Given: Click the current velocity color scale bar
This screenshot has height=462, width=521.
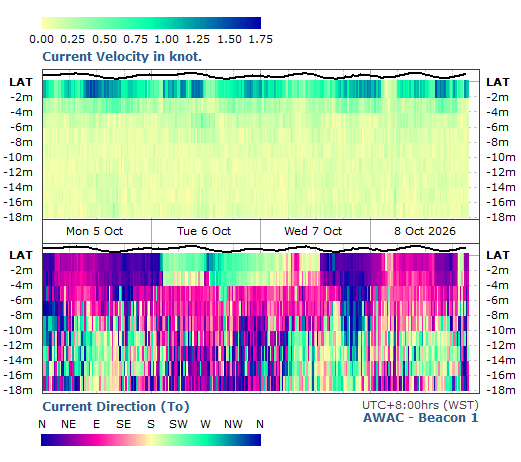Looking at the screenshot, I should coord(151,23).
